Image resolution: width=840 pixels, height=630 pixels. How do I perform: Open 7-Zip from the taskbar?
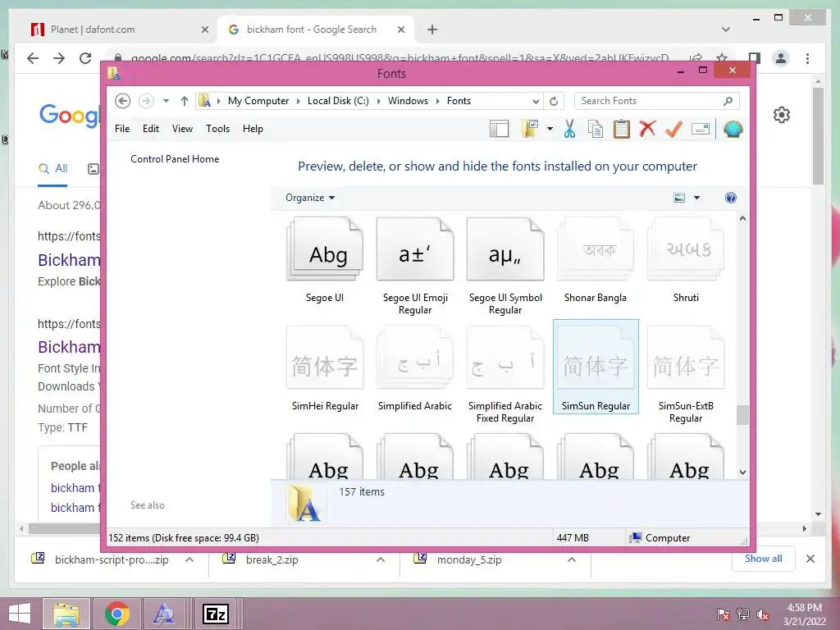click(216, 614)
